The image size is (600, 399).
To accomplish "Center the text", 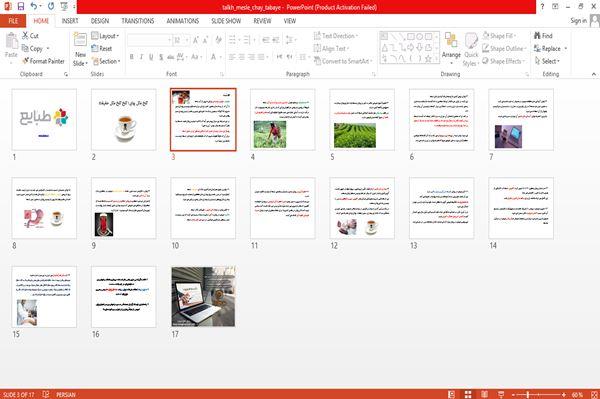I will (x=241, y=57).
